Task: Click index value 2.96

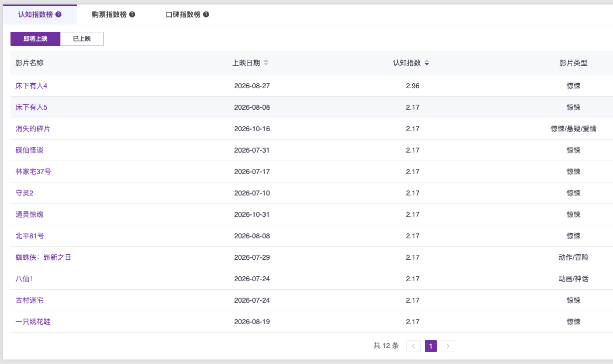Action: tap(413, 86)
